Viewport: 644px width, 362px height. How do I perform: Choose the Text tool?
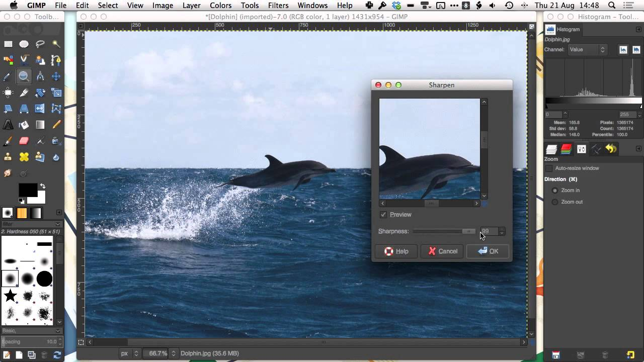point(8,124)
